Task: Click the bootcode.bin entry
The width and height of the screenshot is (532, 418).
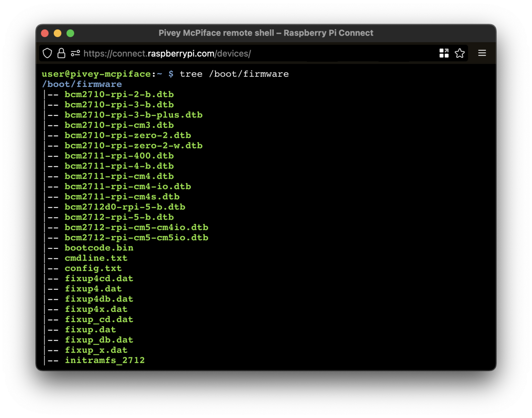Action: point(99,248)
